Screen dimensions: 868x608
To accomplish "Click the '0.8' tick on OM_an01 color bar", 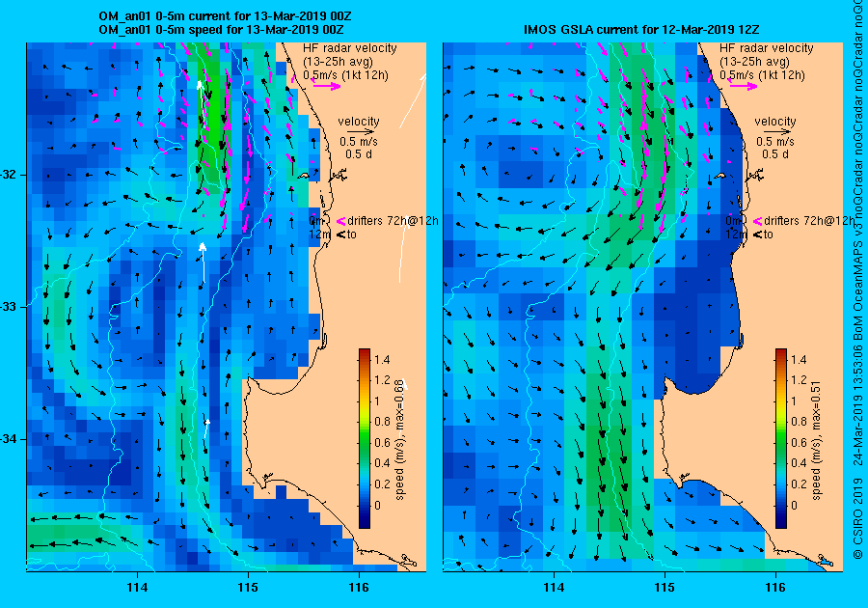I will pyautogui.click(x=382, y=422).
